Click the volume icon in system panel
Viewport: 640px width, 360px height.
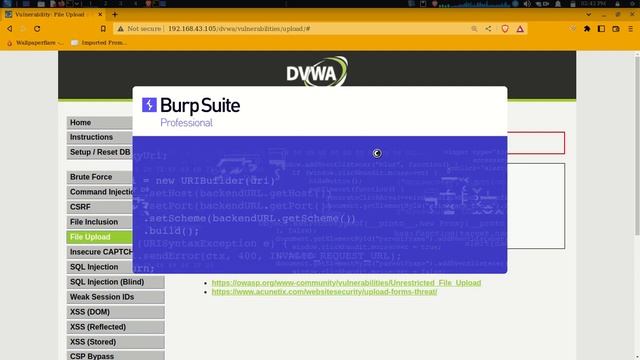tap(527, 4)
